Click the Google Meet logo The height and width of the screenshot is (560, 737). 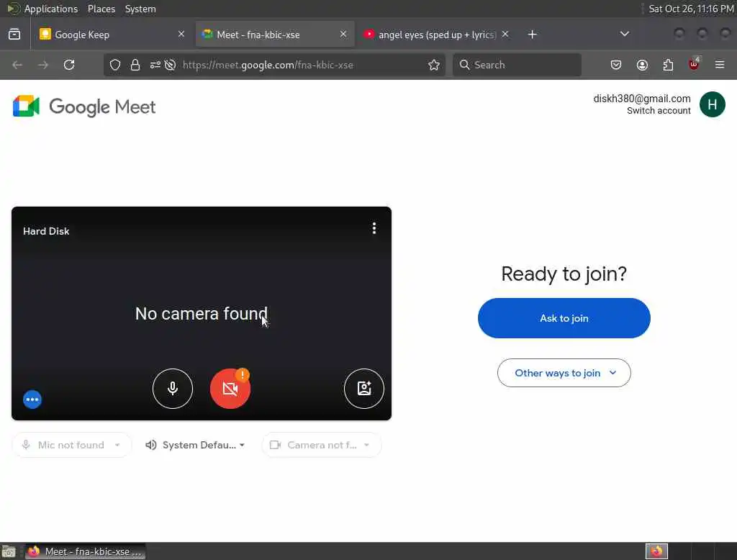point(84,107)
